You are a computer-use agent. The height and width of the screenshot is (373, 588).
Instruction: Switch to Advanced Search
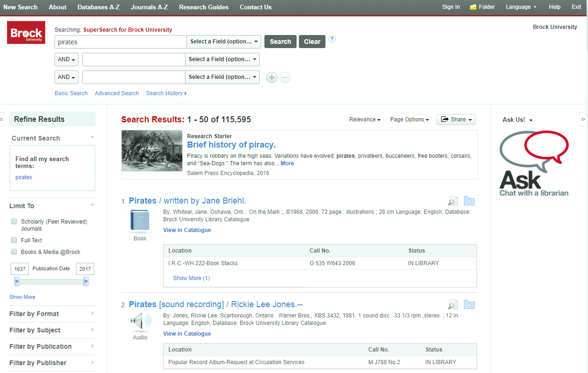click(117, 93)
